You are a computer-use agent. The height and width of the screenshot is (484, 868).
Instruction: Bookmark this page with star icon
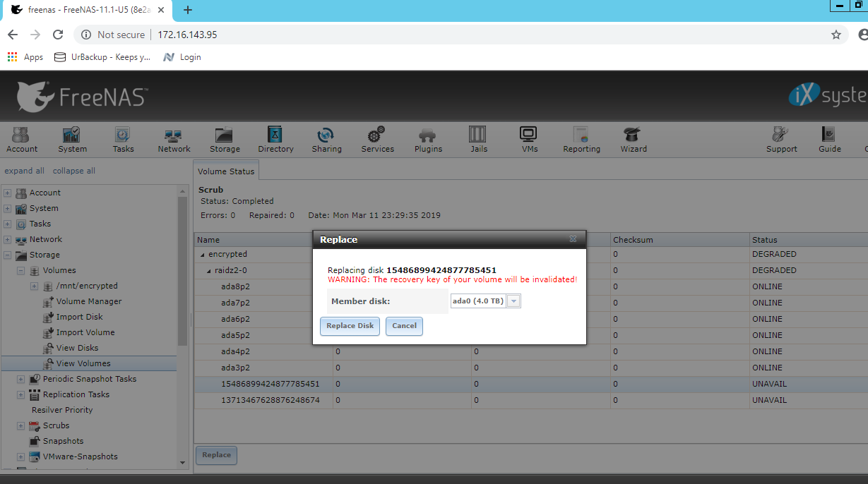tap(836, 35)
